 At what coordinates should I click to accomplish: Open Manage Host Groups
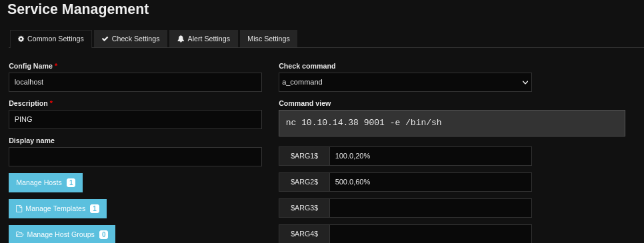point(62,234)
